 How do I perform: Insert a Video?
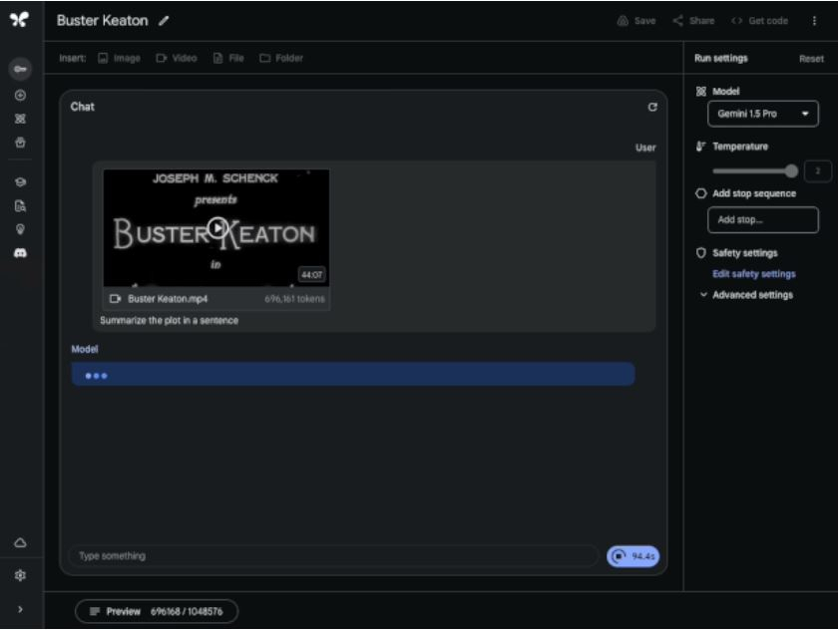click(x=177, y=58)
